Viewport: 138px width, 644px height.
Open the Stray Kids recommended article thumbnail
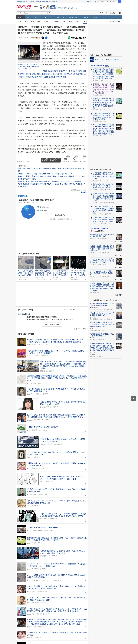click(x=78, y=263)
